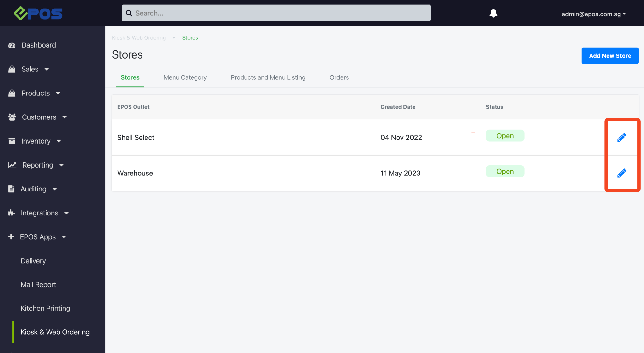Click inside the Search field
This screenshot has height=353, width=644.
click(276, 13)
